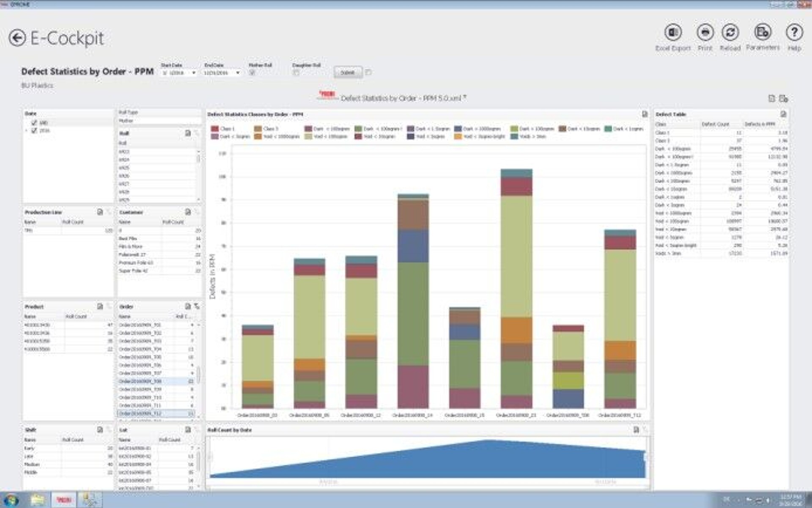
Task: Uncheck the 2016 date checkbox
Action: 34,131
